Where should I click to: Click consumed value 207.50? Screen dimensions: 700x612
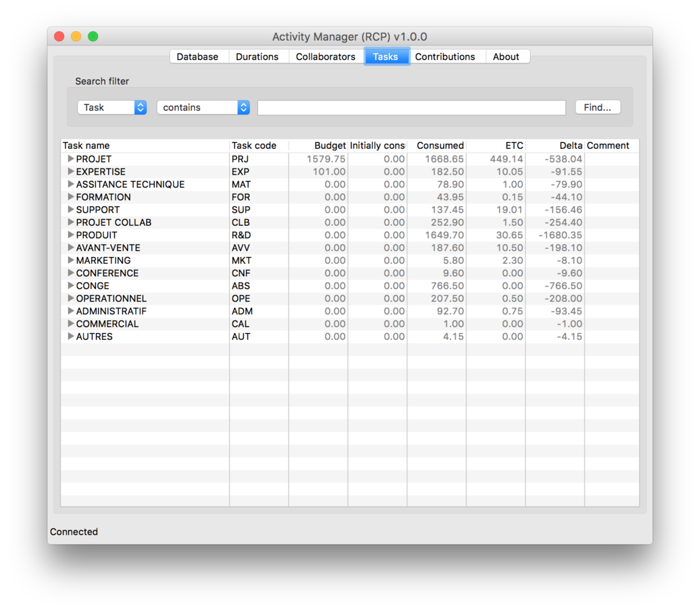pyautogui.click(x=448, y=299)
